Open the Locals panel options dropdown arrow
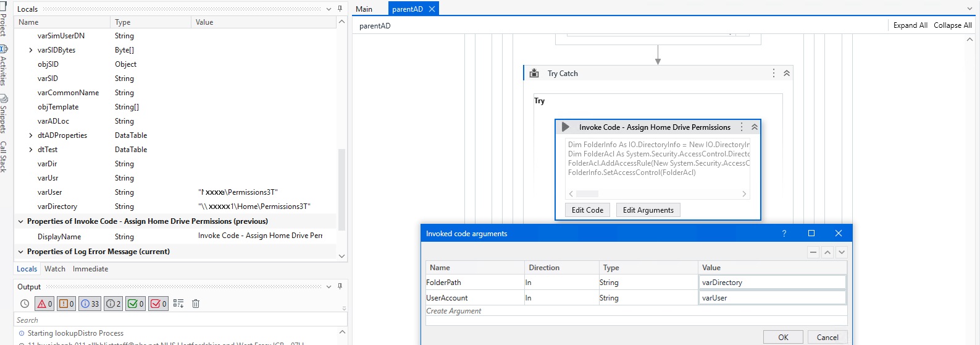Viewport: 980px width, 345px height. [329, 9]
